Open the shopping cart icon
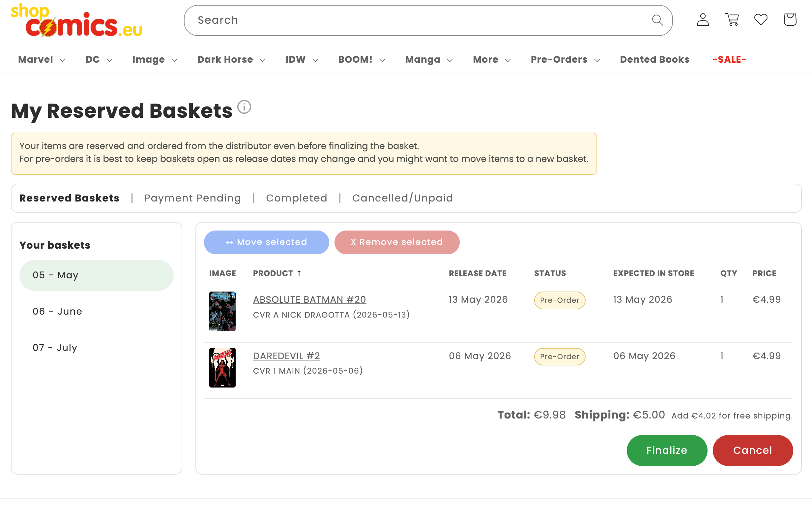 [x=732, y=20]
